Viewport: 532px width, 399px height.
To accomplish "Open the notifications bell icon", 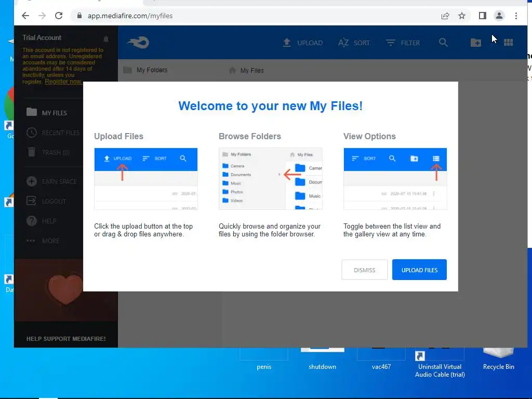I will [x=106, y=38].
